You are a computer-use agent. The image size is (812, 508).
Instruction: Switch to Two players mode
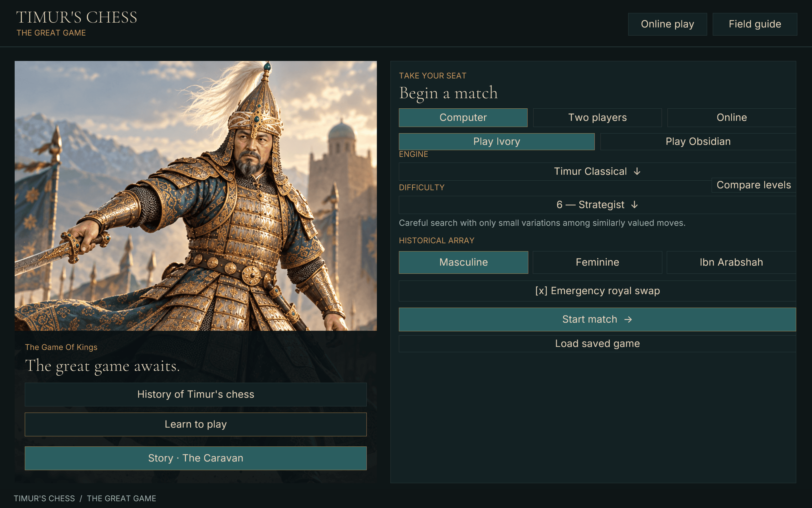597,118
